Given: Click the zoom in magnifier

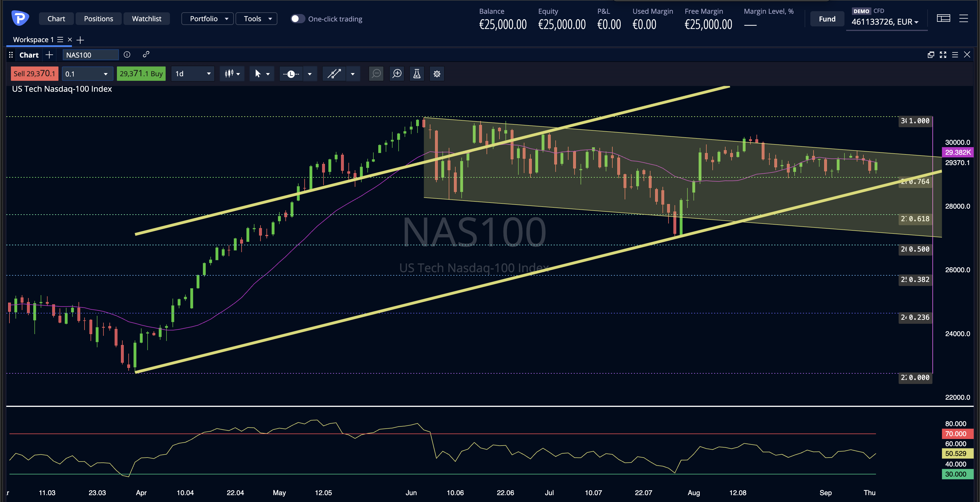Looking at the screenshot, I should pyautogui.click(x=397, y=73).
